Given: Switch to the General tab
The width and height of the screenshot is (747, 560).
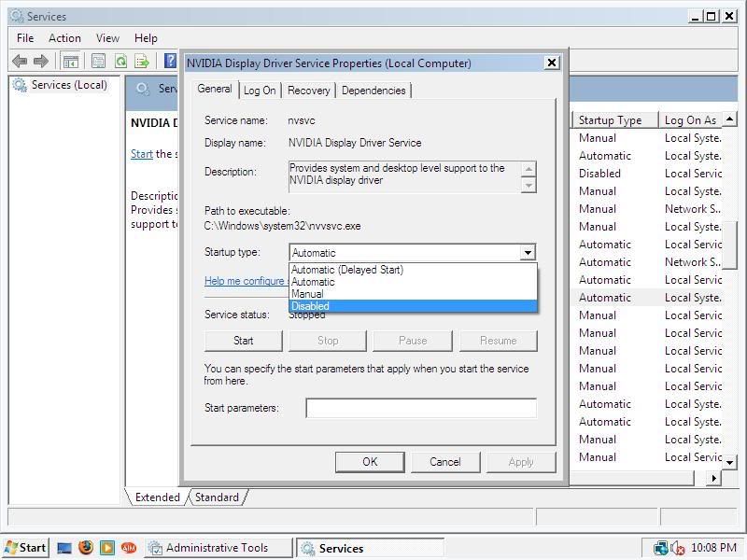Looking at the screenshot, I should coord(215,89).
